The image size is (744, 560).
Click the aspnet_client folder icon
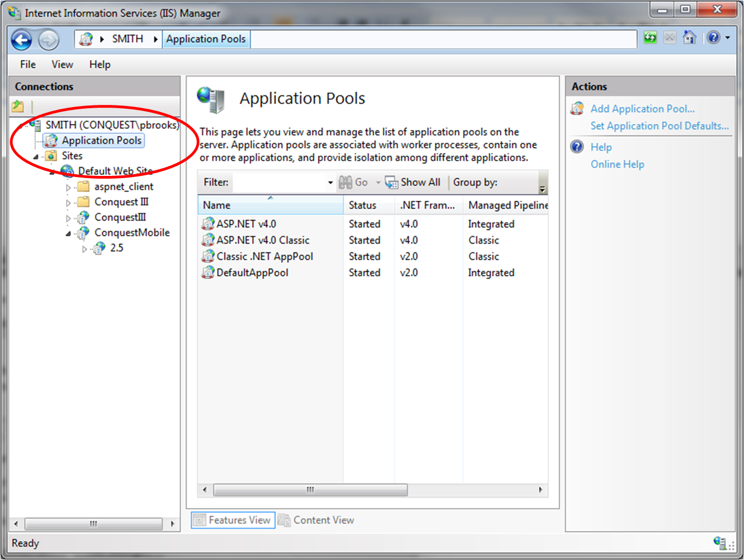[84, 187]
